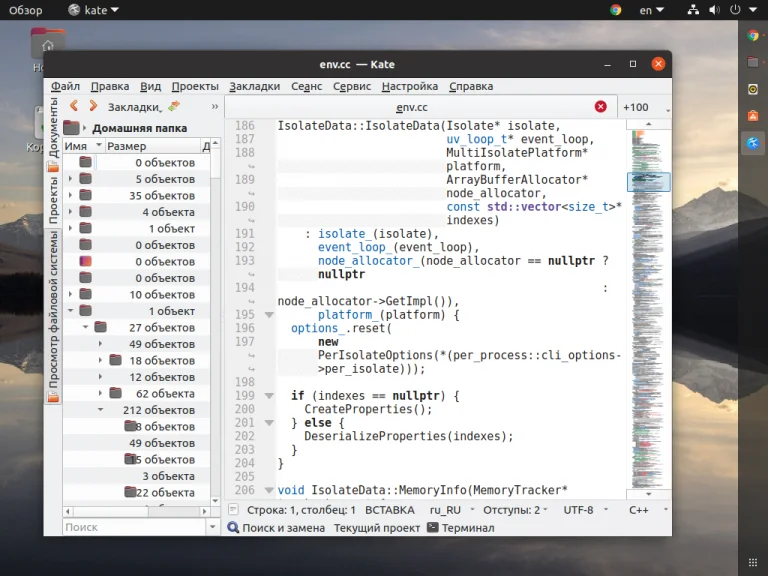The height and width of the screenshot is (576, 768).
Task: Click the Kate icon in Ubuntu dock
Action: click(x=752, y=143)
